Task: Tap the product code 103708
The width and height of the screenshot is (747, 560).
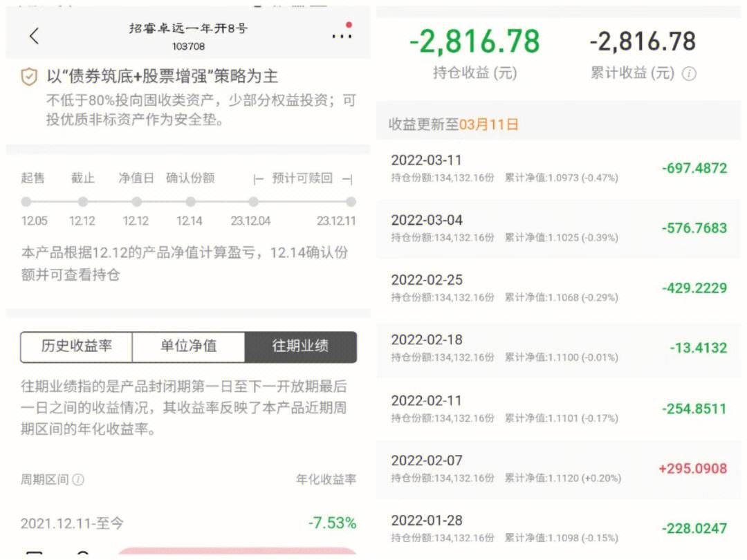Action: click(x=188, y=47)
